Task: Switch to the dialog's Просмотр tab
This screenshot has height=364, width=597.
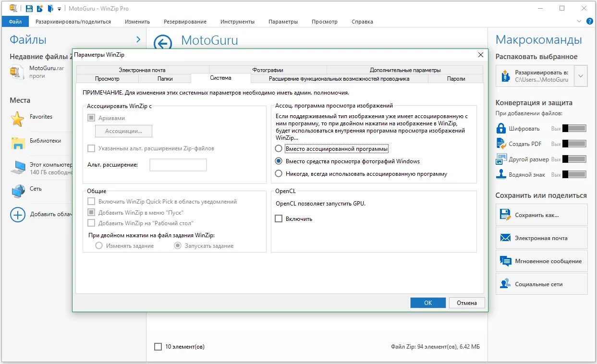Action: 107,79
